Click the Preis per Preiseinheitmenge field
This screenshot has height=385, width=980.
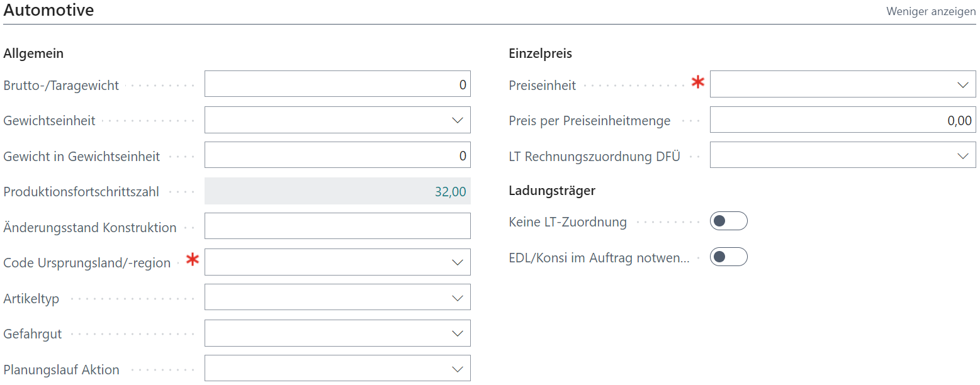click(x=842, y=120)
